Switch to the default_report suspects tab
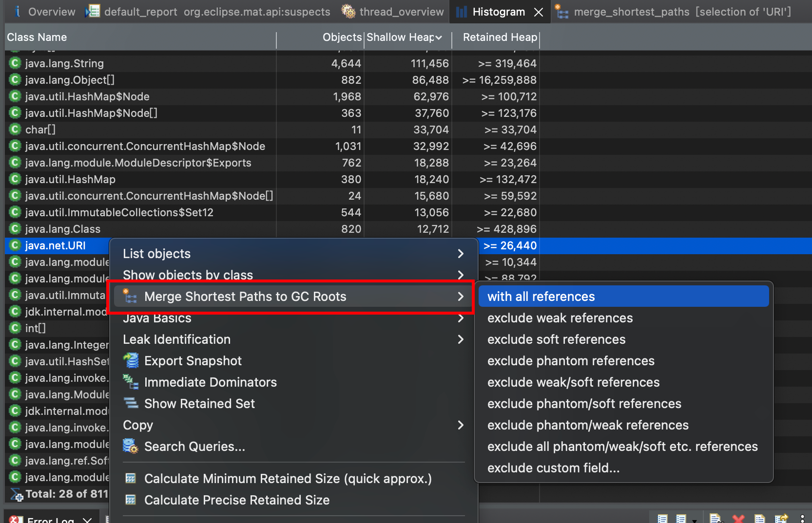 click(x=209, y=12)
